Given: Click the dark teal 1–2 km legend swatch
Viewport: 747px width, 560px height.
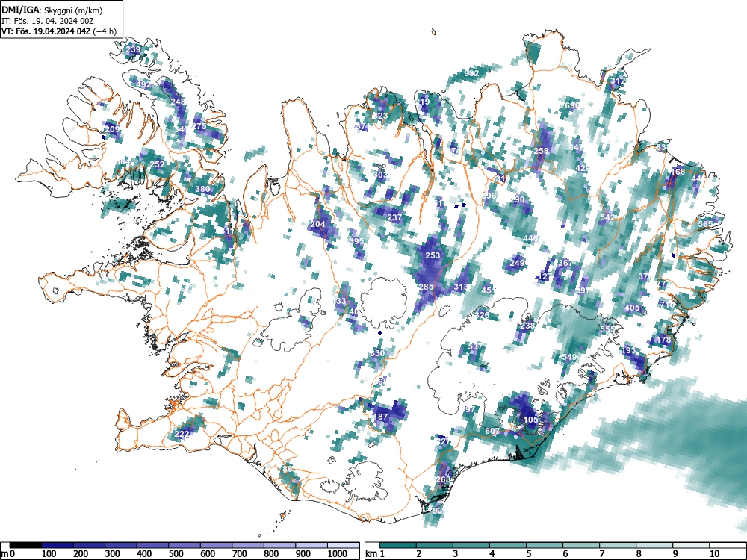Looking at the screenshot, I should [398, 545].
